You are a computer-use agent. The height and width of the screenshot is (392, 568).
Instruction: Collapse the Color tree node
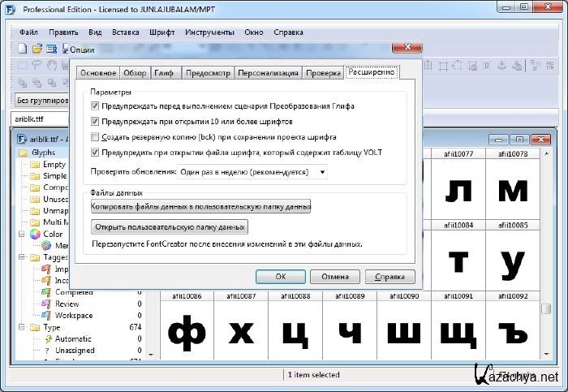pos(22,234)
